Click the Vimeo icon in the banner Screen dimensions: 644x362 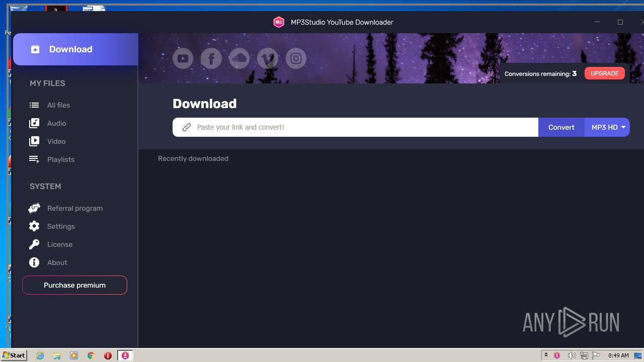268,59
